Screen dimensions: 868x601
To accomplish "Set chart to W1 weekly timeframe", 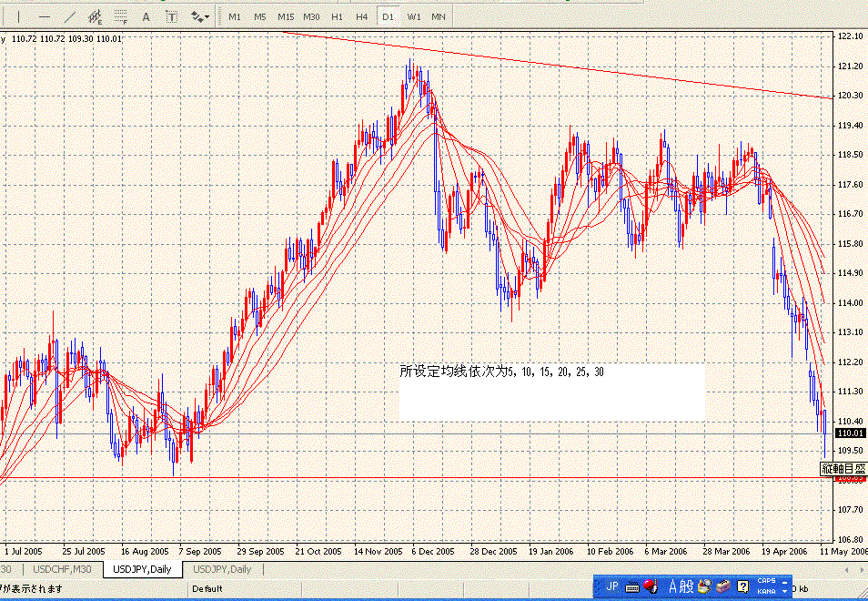I will click(x=413, y=16).
